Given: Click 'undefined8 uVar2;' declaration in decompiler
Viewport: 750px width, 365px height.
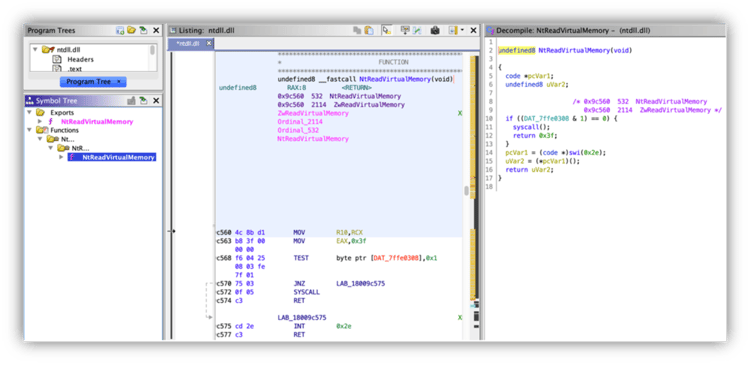Looking at the screenshot, I should coord(537,85).
